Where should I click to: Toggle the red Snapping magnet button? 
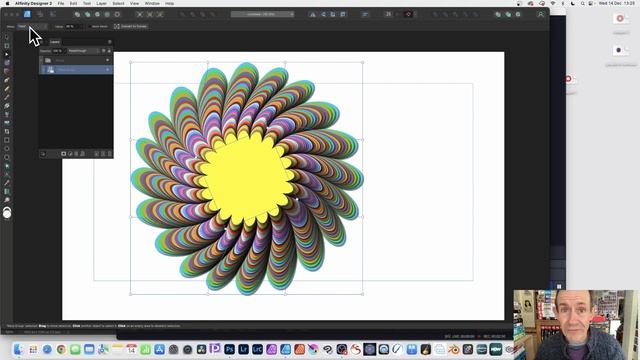(408, 14)
